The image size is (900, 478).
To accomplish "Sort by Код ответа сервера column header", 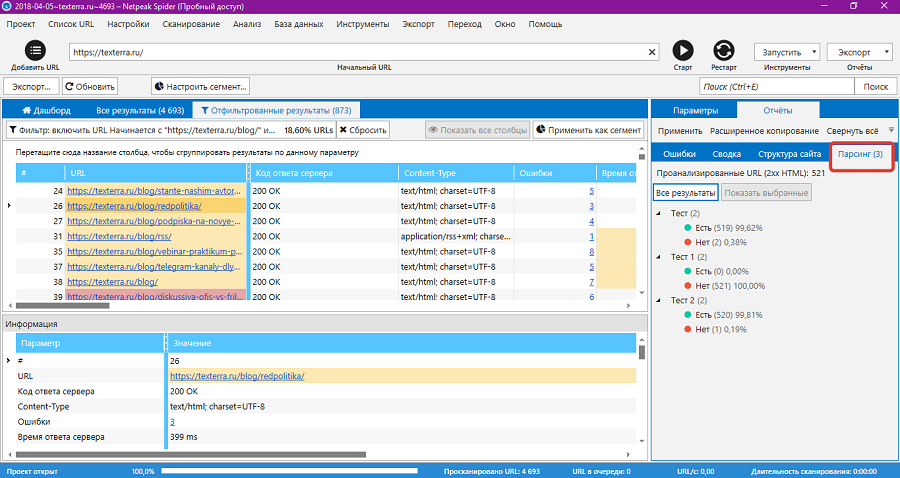I will pyautogui.click(x=324, y=173).
